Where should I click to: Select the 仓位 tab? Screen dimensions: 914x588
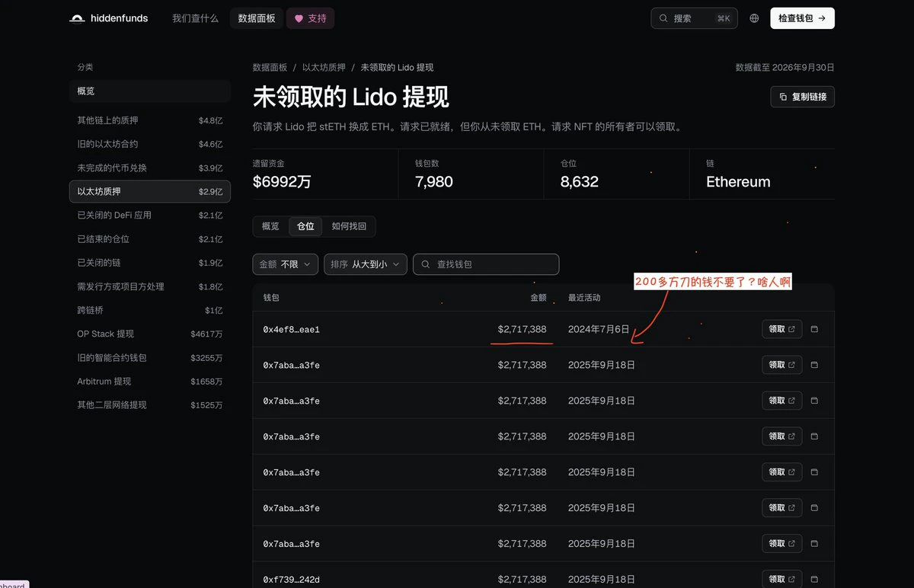[305, 226]
